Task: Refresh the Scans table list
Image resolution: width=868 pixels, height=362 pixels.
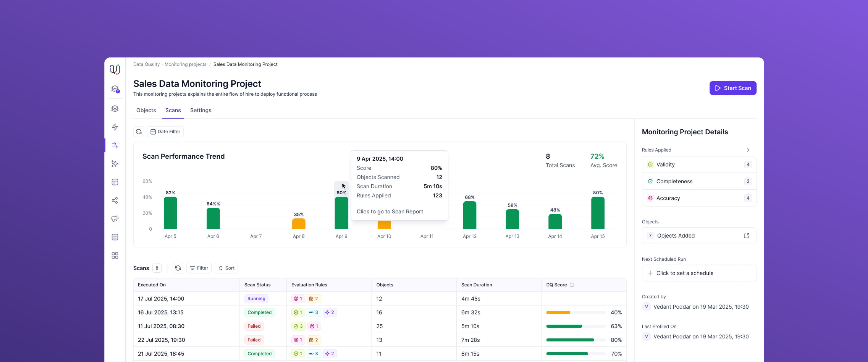Action: coord(178,268)
